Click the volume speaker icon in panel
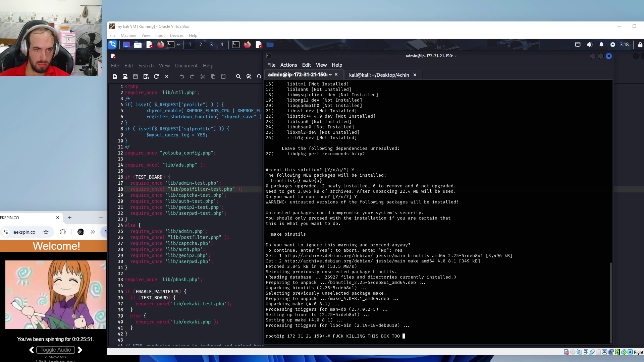644x362 pixels. 589,45
